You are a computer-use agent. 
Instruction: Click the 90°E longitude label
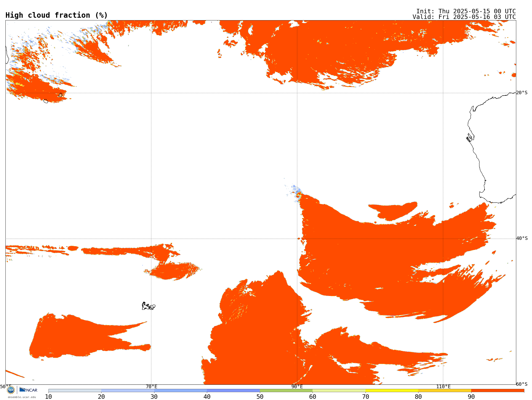click(297, 387)
